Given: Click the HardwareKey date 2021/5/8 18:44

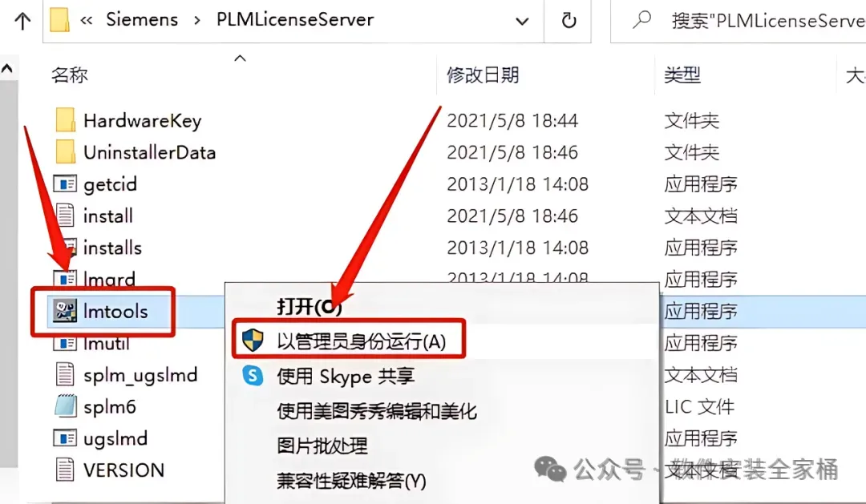Looking at the screenshot, I should coord(512,120).
